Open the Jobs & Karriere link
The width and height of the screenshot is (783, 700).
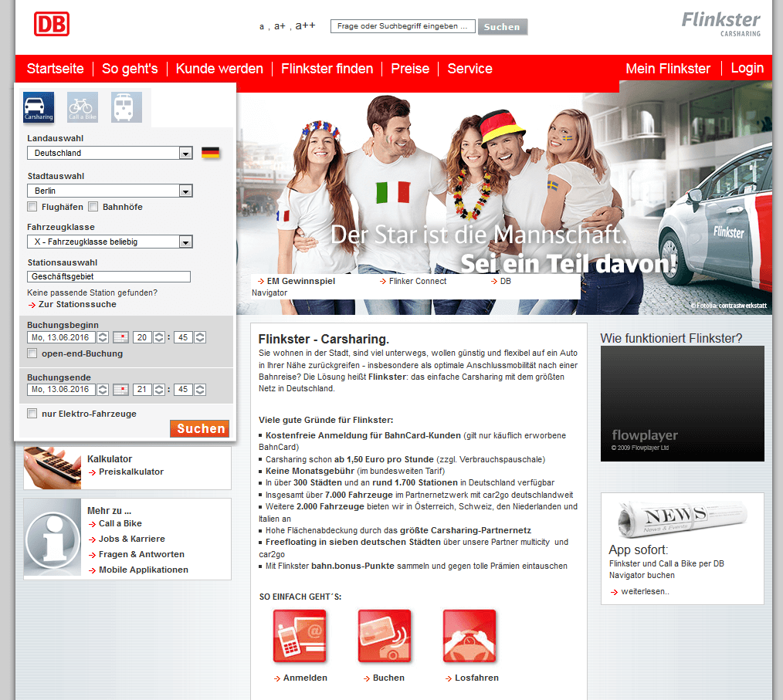tap(132, 539)
